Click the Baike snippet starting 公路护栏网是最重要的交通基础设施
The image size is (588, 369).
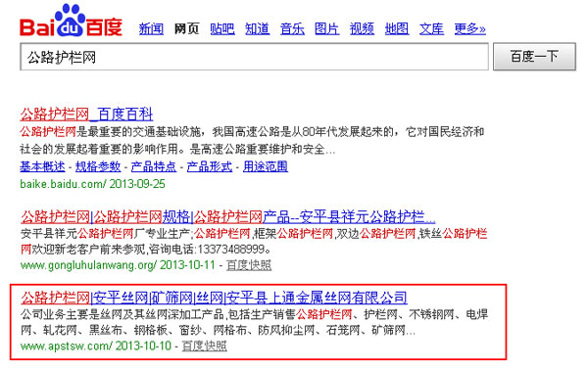(x=252, y=141)
